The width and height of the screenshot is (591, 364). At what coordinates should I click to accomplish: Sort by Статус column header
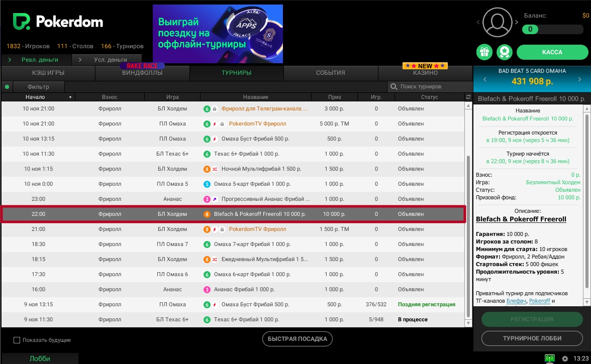tap(429, 97)
